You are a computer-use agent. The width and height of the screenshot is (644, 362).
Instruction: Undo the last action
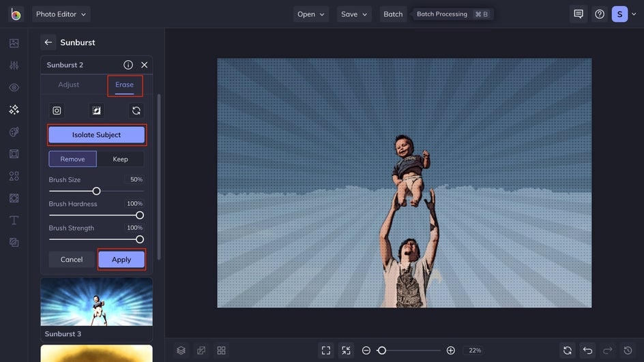tap(588, 350)
